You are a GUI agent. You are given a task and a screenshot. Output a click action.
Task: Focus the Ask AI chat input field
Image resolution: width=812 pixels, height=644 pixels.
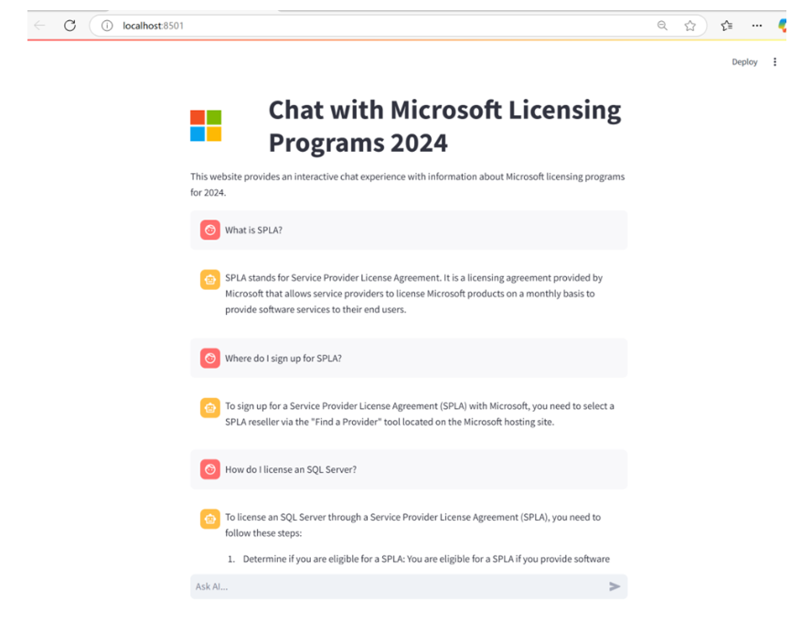click(399, 586)
